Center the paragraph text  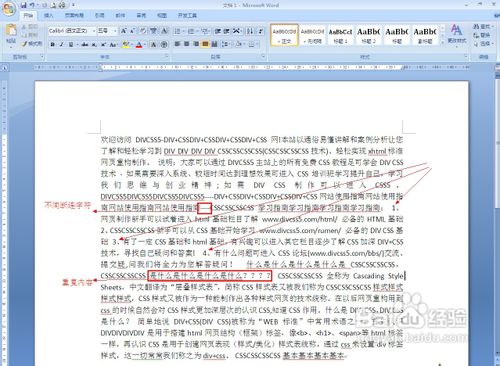[187, 44]
